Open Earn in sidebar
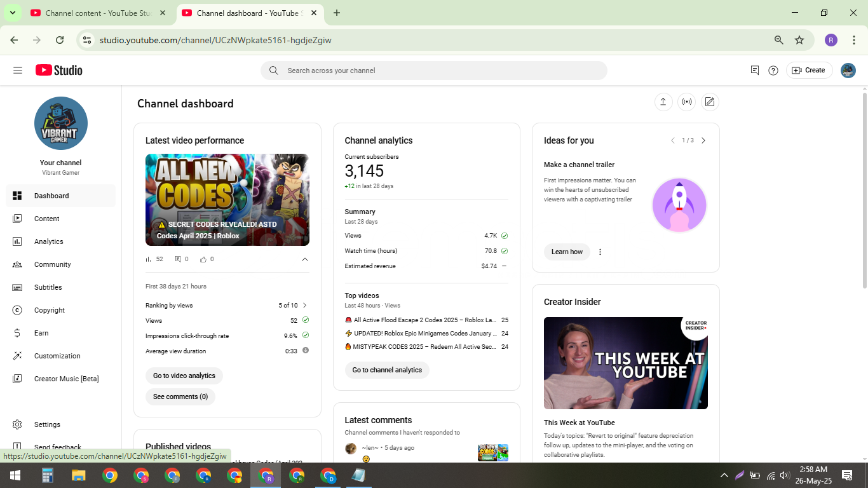Screen dimensions: 868x488 [61, 333]
